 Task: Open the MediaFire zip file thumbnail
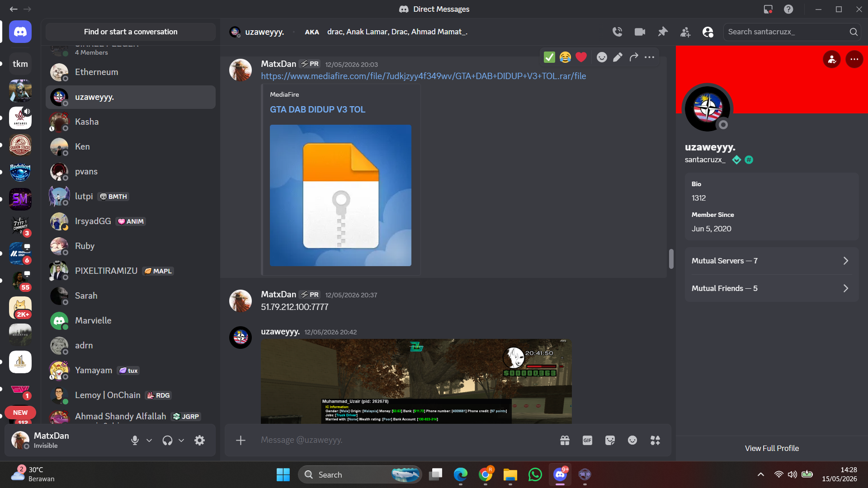[x=340, y=195]
